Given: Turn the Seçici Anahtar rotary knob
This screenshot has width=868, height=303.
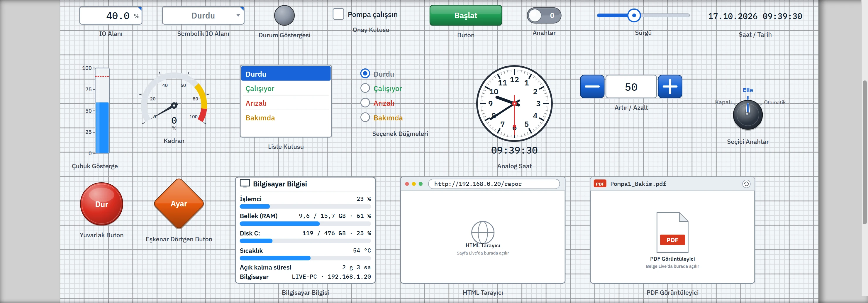Looking at the screenshot, I should click(x=748, y=115).
